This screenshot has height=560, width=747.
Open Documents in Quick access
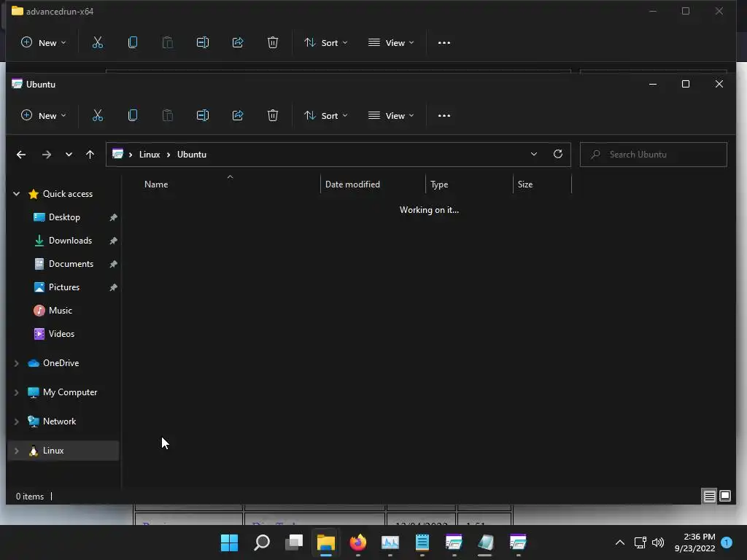(x=71, y=264)
